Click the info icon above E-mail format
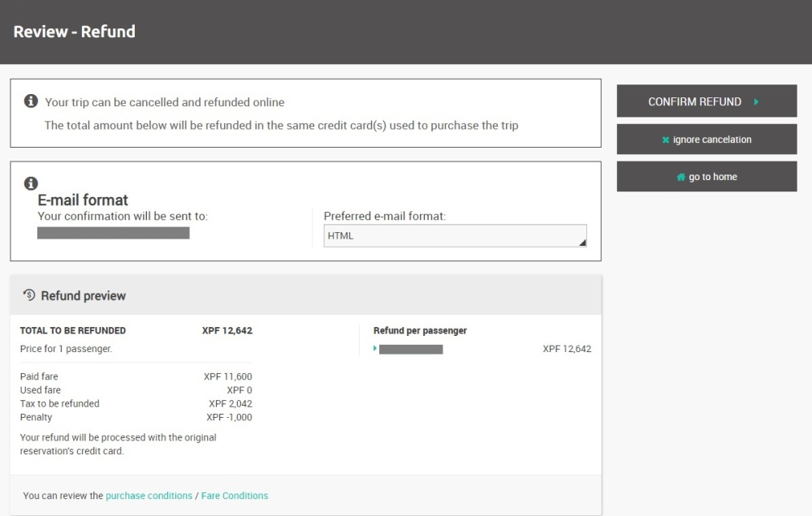This screenshot has width=812, height=516. (31, 183)
